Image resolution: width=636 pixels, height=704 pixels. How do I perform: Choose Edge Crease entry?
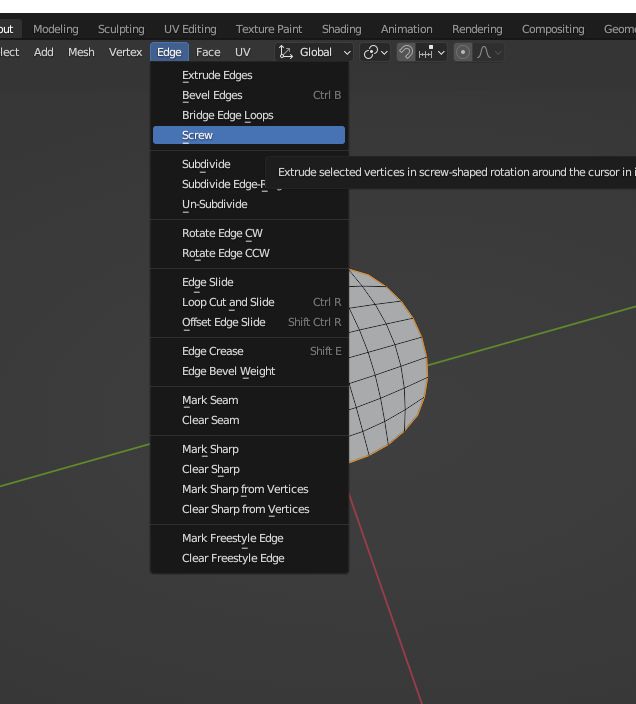click(249, 351)
